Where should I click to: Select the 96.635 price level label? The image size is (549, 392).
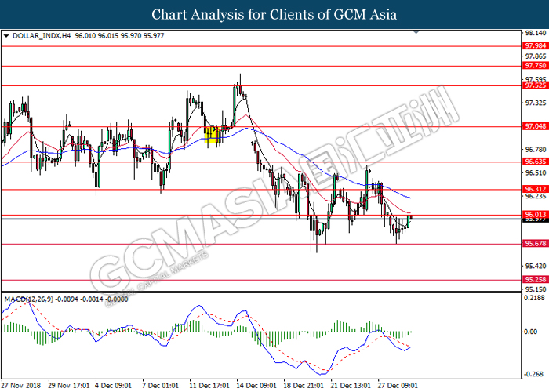tap(536, 162)
